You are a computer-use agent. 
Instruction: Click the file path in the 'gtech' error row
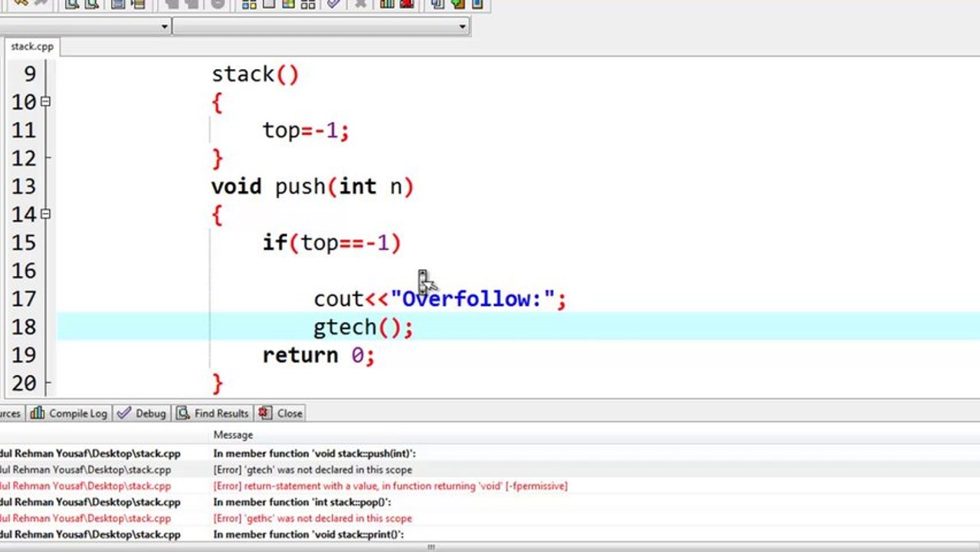coord(85,470)
